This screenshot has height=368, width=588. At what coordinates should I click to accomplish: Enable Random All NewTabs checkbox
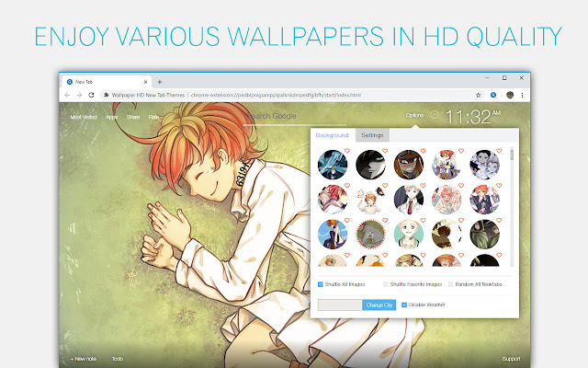coord(451,284)
